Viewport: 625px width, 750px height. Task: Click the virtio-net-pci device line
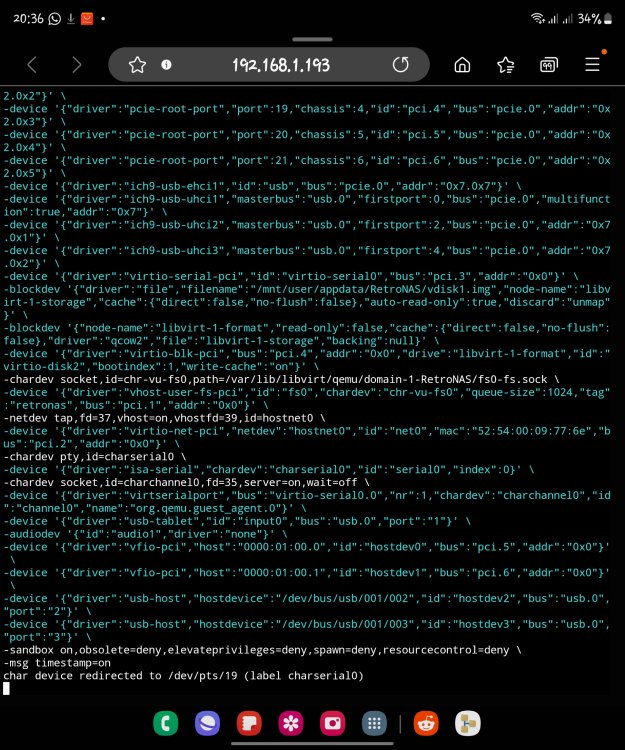point(307,438)
